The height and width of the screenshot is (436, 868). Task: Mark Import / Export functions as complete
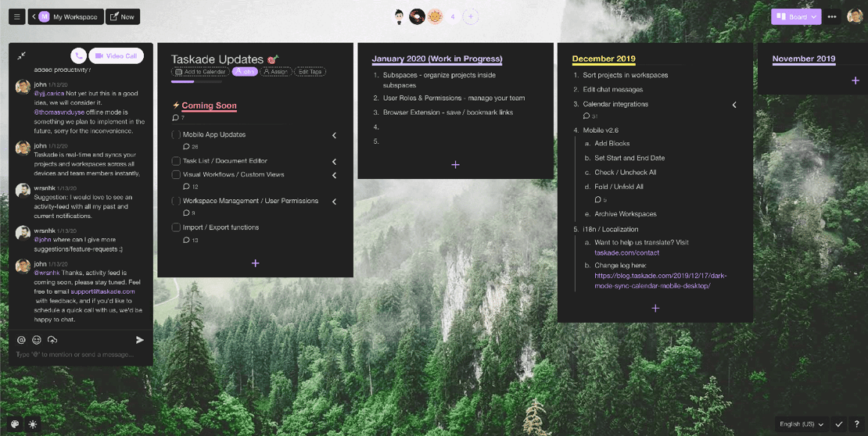click(176, 227)
